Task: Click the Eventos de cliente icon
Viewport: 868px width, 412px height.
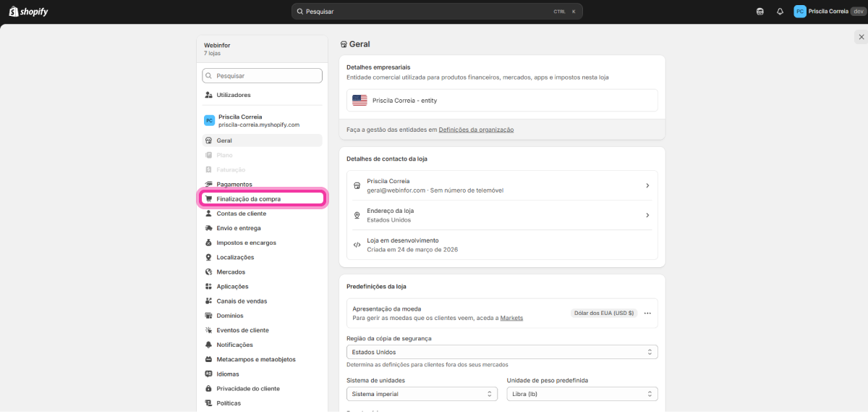Action: pyautogui.click(x=208, y=330)
